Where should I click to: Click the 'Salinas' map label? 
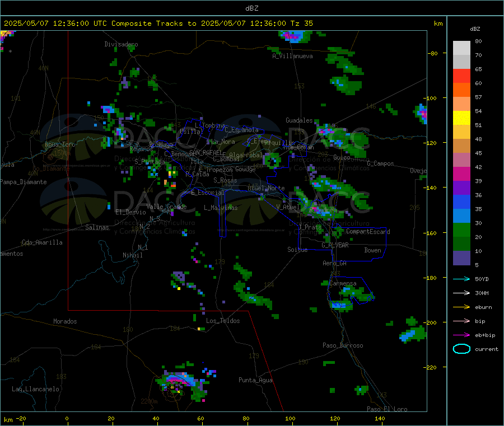[x=97, y=227]
